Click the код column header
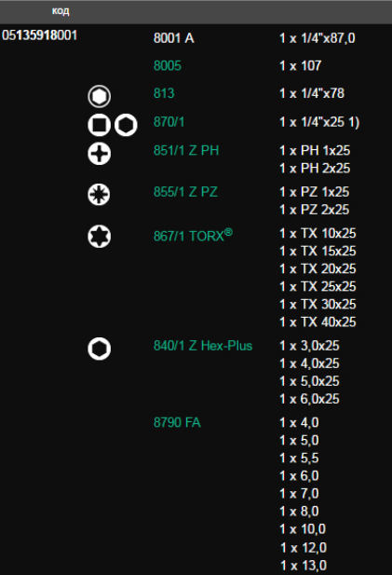 tap(61, 10)
